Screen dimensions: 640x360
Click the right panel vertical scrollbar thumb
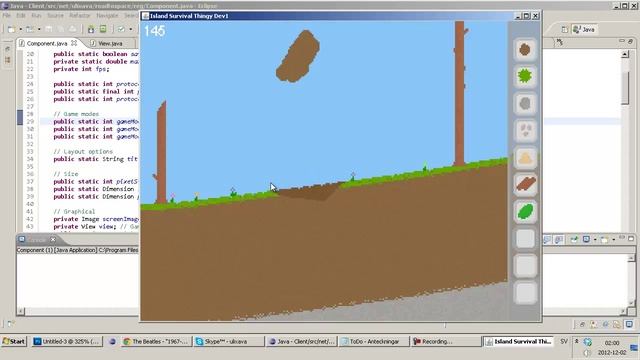pyautogui.click(x=625, y=88)
